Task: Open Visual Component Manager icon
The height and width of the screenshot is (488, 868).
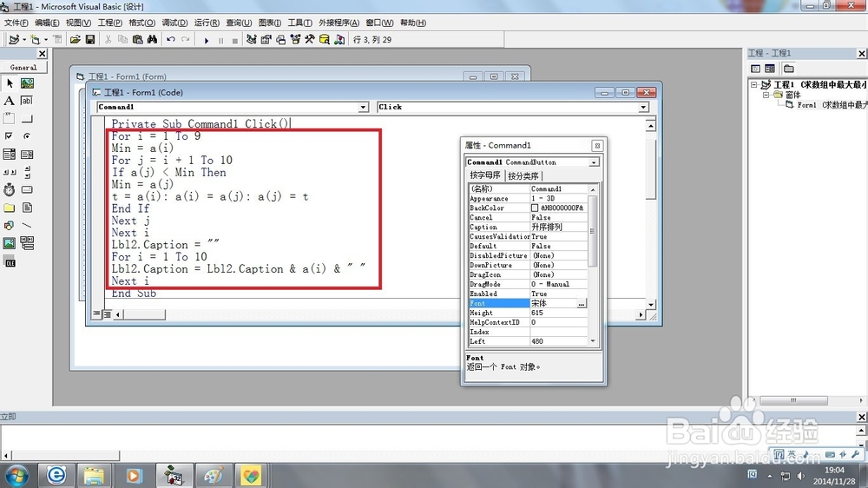Action: pos(339,39)
